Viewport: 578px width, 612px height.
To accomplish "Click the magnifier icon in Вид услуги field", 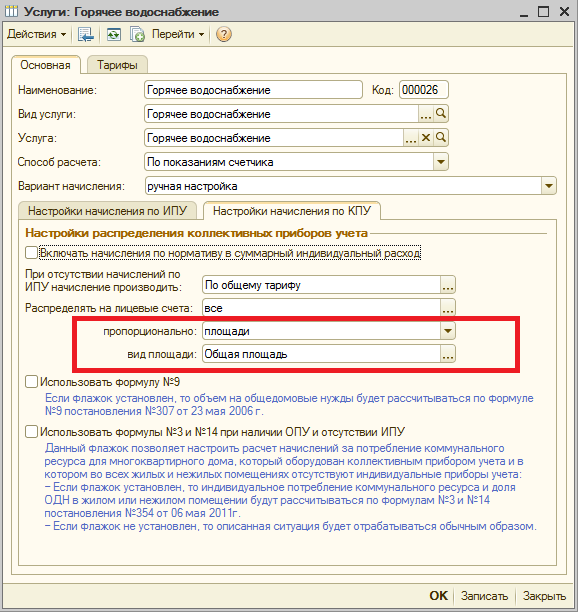I will [441, 114].
